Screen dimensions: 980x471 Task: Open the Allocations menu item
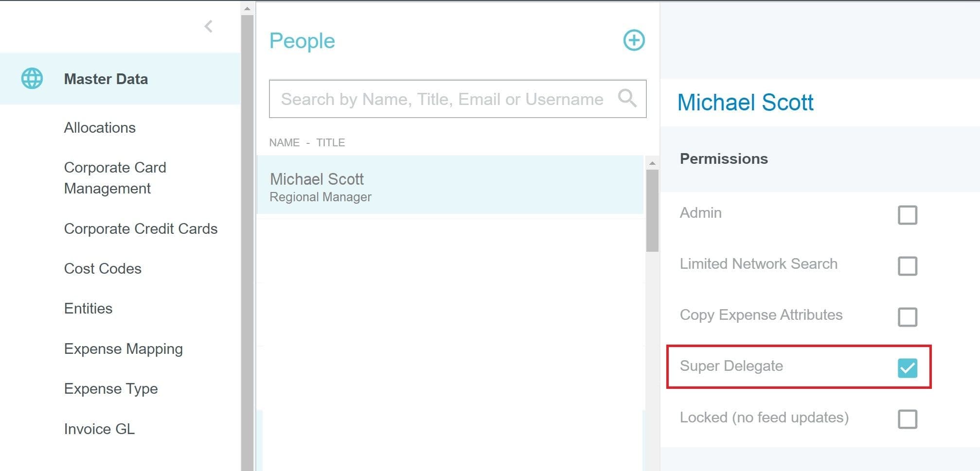[100, 128]
